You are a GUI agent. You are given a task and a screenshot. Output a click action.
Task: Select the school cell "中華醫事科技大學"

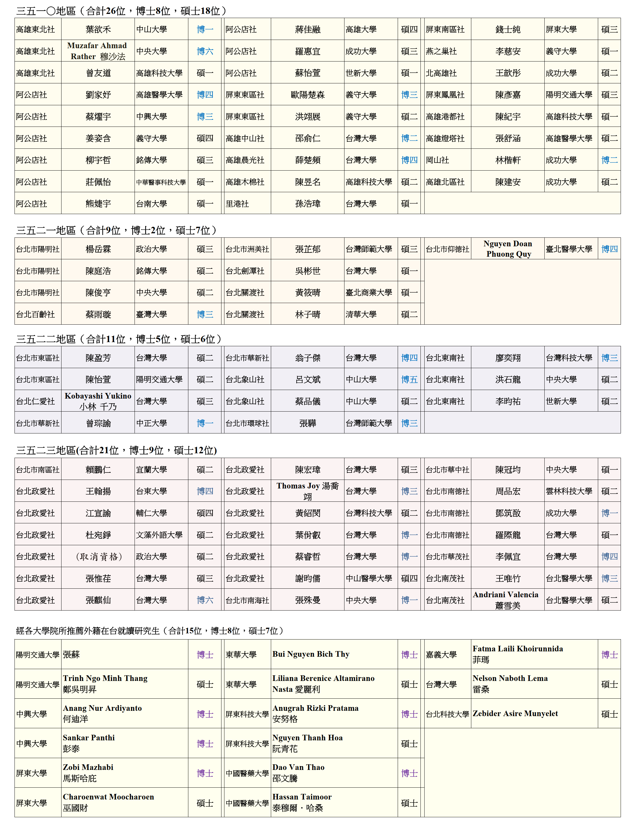(x=161, y=182)
